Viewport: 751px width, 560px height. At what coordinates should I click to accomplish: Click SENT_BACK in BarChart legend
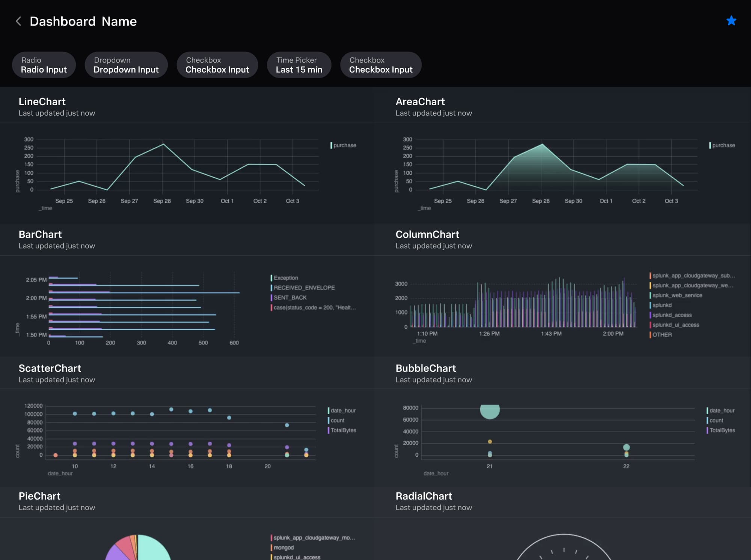pos(289,297)
